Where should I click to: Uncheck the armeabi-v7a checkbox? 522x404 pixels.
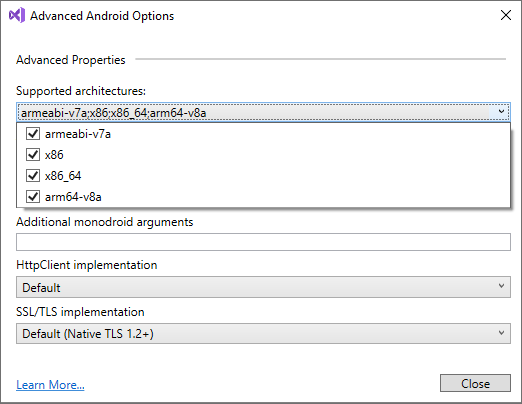click(33, 134)
